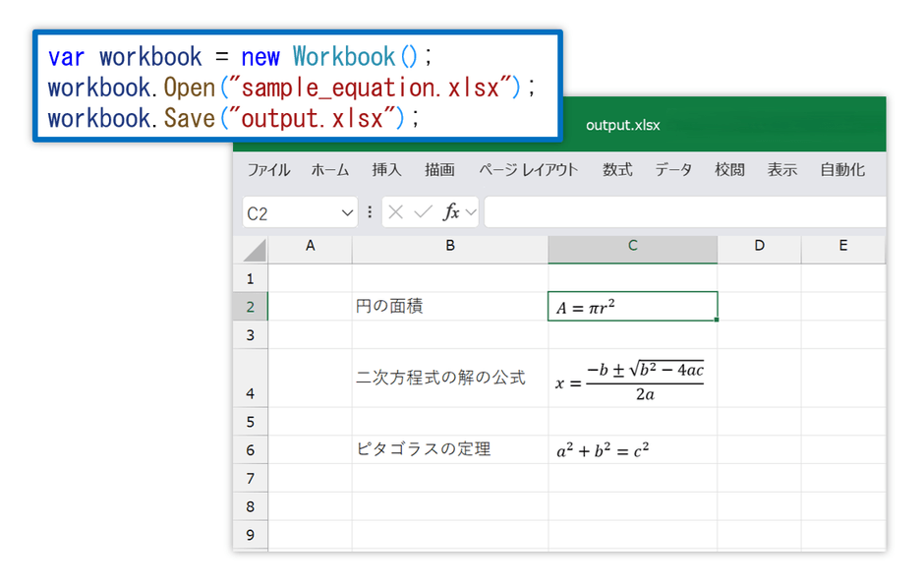Click the formula bar input field
The width and height of the screenshot is (924, 588).
685,212
